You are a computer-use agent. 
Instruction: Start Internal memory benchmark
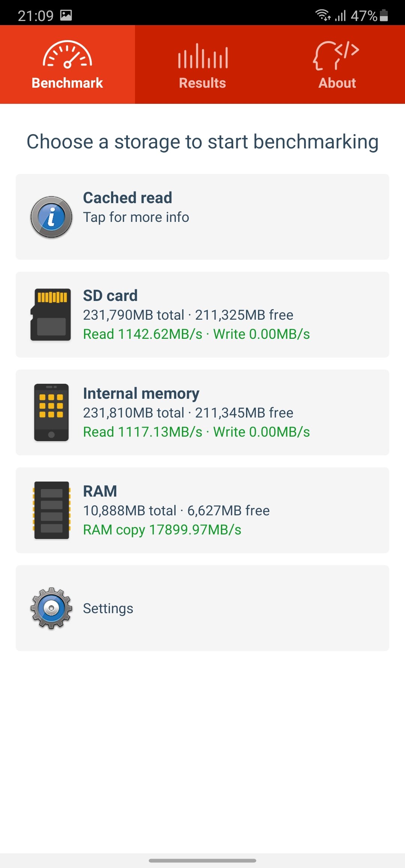pos(202,412)
